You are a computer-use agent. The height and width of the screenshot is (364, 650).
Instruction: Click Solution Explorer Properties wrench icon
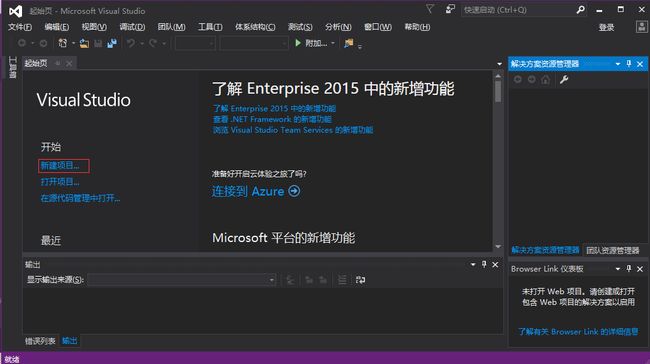click(564, 79)
